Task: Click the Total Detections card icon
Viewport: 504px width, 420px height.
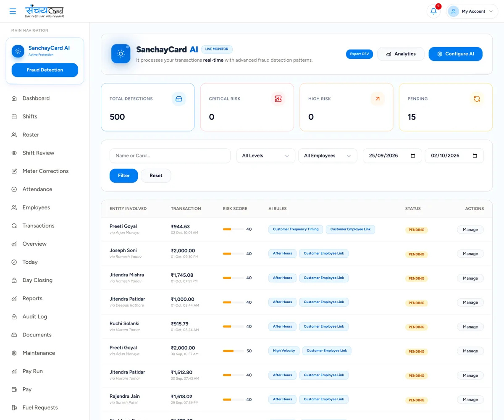Action: pyautogui.click(x=179, y=99)
